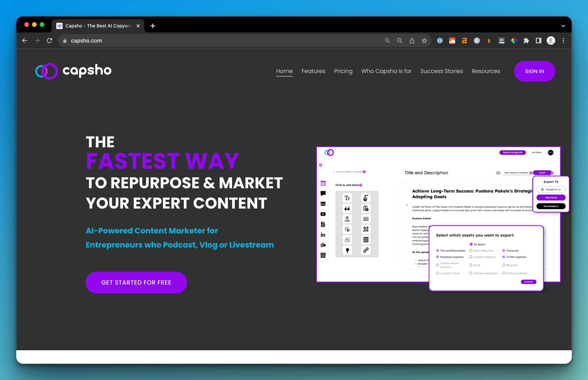Click the link chain block icon
Viewport: 588px width, 380px height.
[x=366, y=250]
